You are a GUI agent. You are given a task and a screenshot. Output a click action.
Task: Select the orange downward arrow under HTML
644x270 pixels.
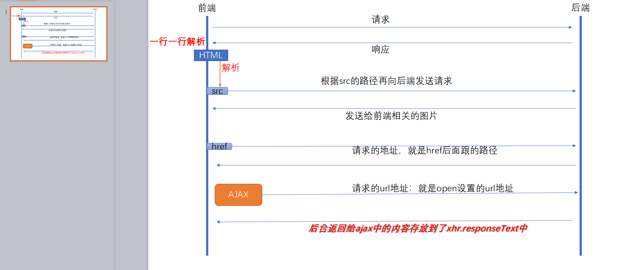pyautogui.click(x=220, y=74)
